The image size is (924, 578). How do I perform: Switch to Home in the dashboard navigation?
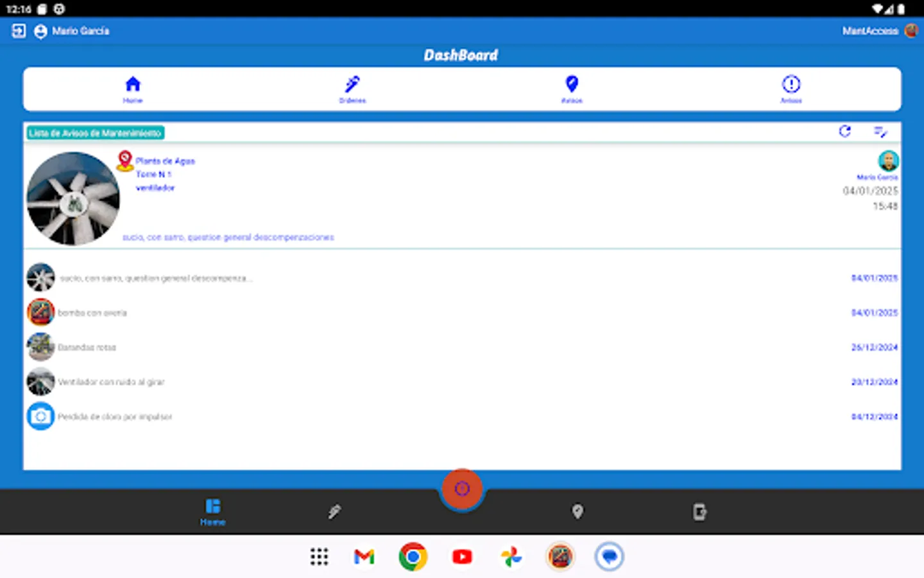pos(132,89)
